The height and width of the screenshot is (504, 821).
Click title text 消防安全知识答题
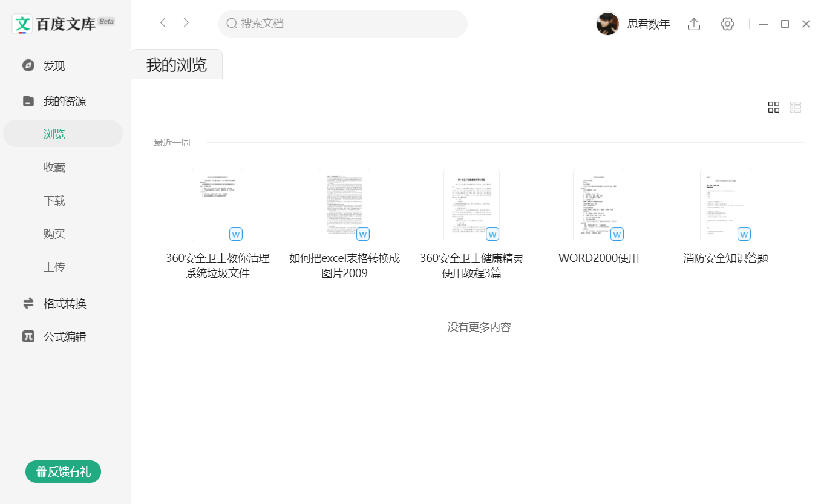pyautogui.click(x=726, y=258)
